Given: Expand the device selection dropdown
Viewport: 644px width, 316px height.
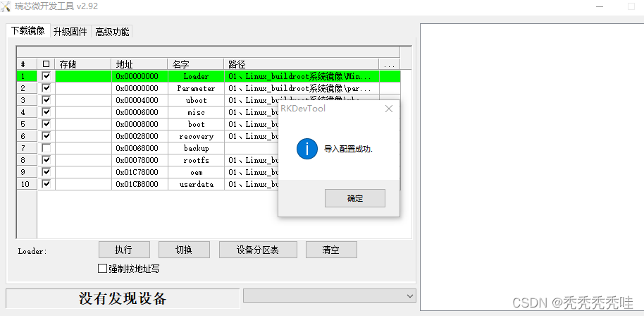Looking at the screenshot, I should [409, 296].
